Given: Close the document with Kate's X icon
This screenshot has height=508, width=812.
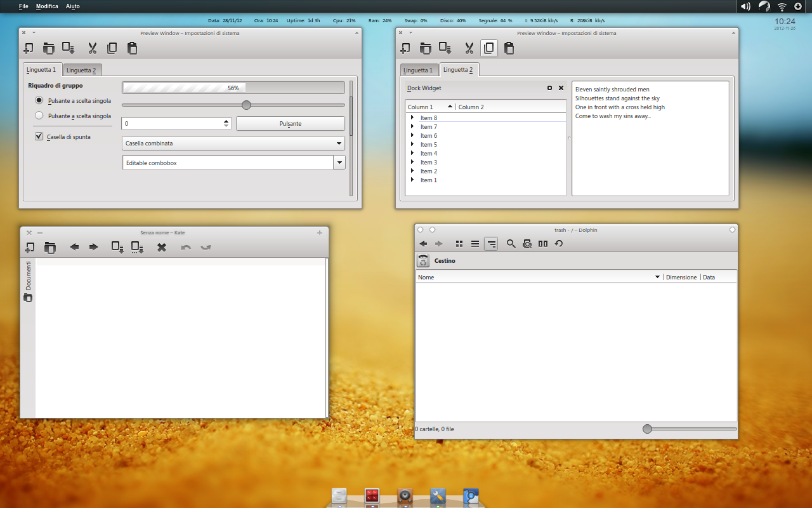Looking at the screenshot, I should point(162,247).
